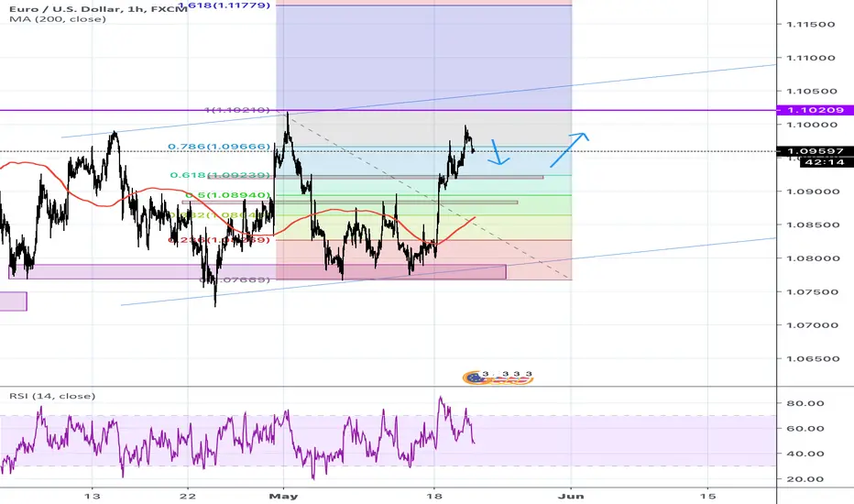Click the 22 date on the time axis
Screen dimensions: 854x504
pyautogui.click(x=188, y=497)
